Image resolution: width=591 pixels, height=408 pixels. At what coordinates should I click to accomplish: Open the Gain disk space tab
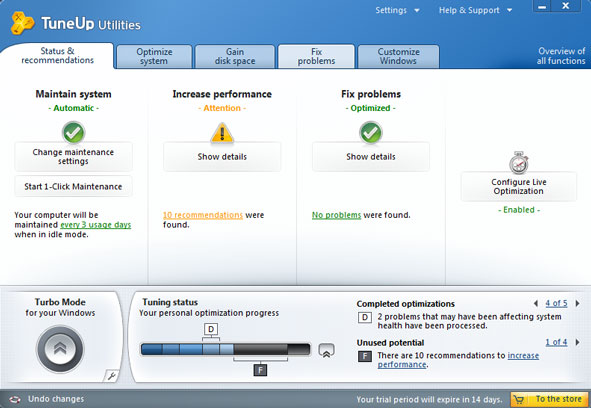[235, 57]
